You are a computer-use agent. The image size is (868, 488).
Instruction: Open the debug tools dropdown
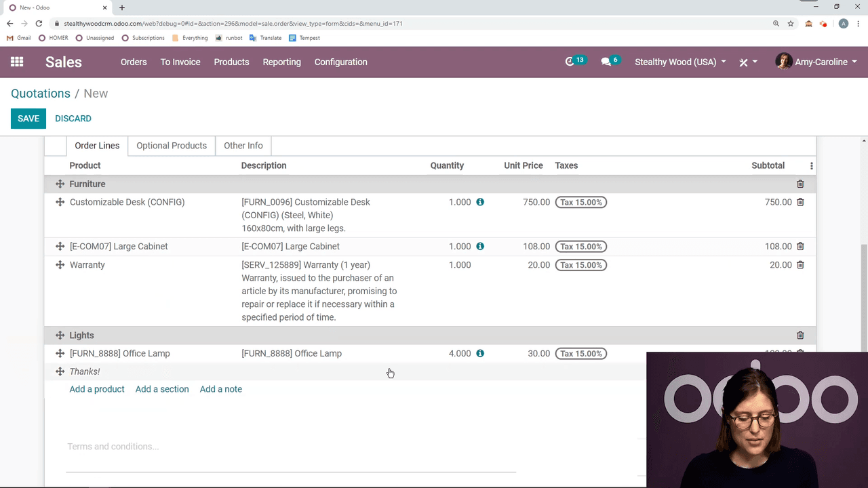coord(748,62)
